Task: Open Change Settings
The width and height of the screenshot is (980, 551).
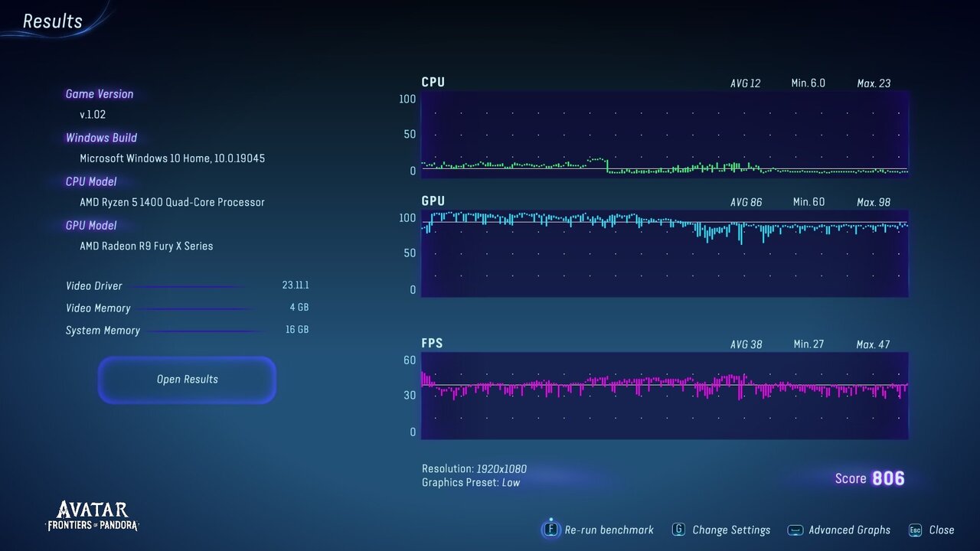Action: tap(731, 530)
